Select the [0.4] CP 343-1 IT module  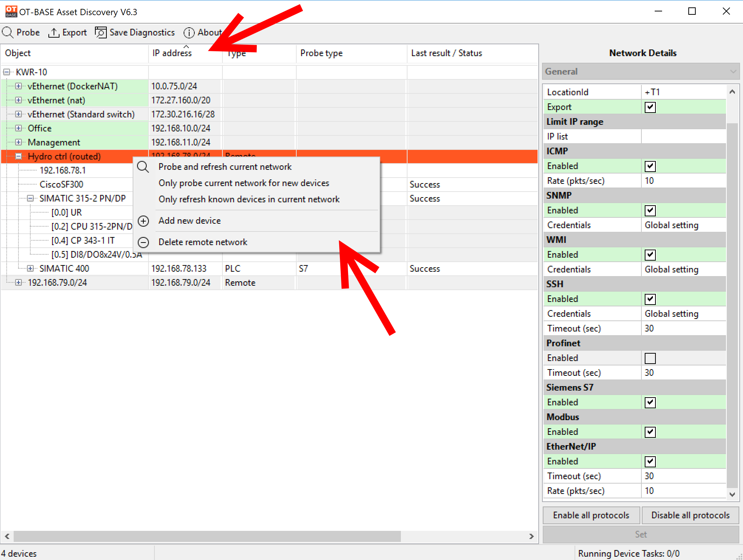[x=83, y=240]
